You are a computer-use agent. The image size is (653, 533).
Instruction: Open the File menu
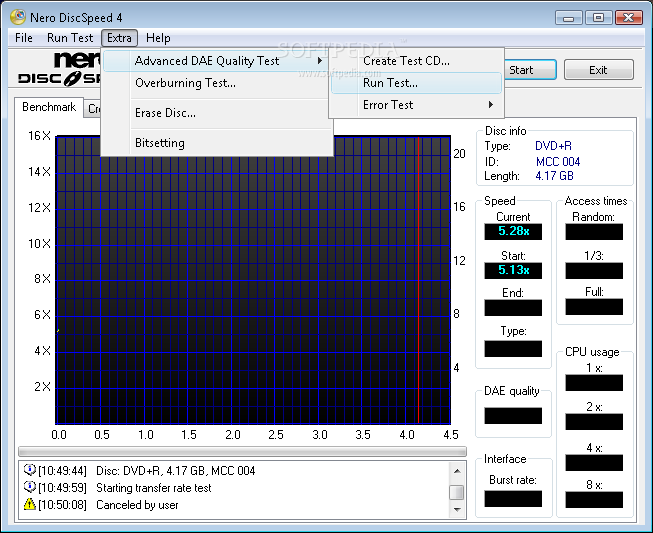click(24, 38)
